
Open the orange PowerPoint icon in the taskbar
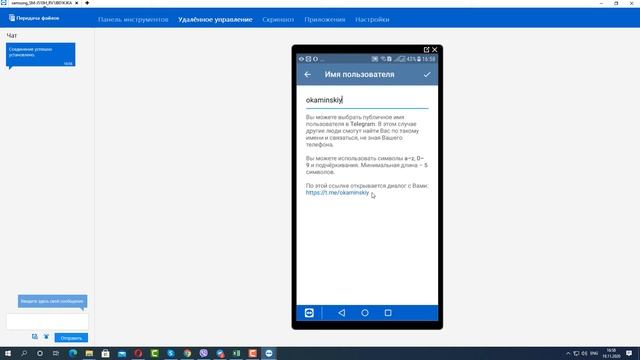pyautogui.click(x=253, y=353)
